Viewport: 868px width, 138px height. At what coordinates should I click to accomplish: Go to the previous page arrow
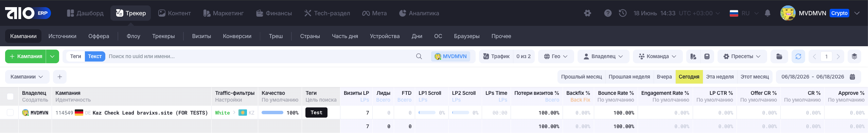[814, 56]
